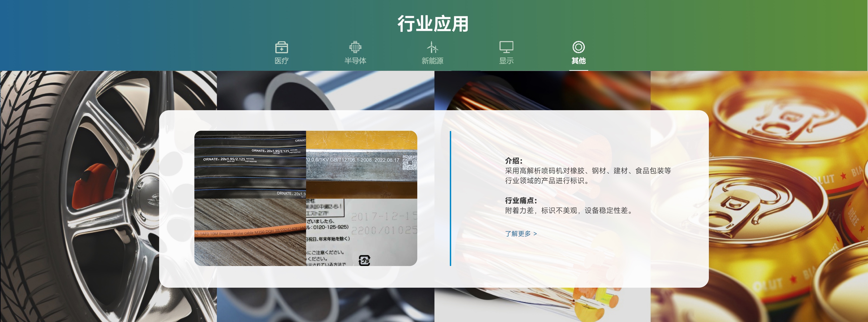Click text line beginning 采用高解析喷码机对橡胶

588,170
